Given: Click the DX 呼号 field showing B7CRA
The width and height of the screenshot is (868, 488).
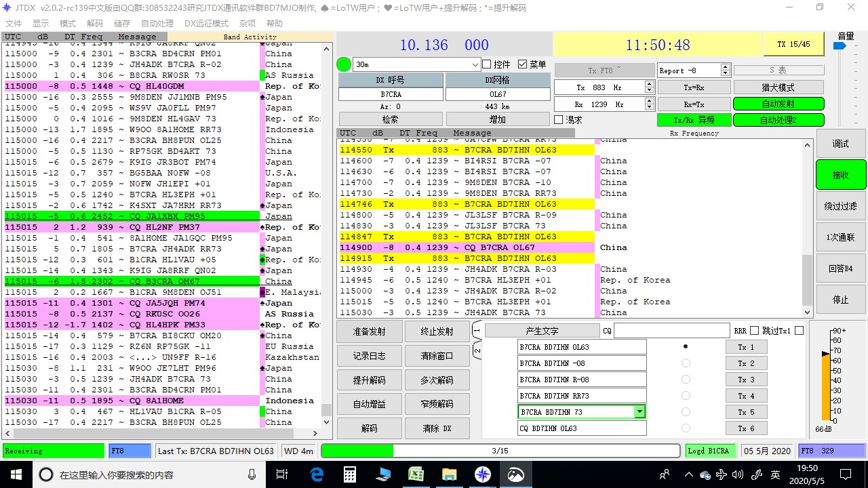Looking at the screenshot, I should [390, 94].
